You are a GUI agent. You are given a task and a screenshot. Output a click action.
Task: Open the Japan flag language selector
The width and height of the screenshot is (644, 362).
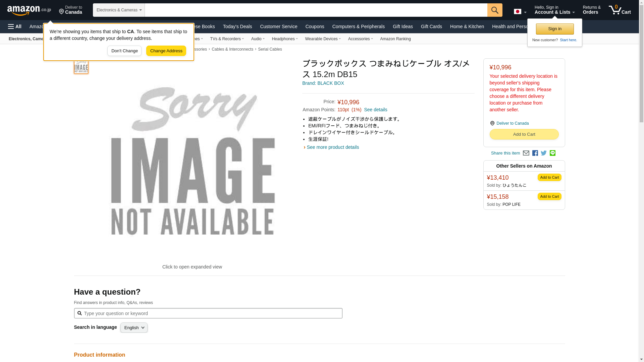click(x=520, y=11)
